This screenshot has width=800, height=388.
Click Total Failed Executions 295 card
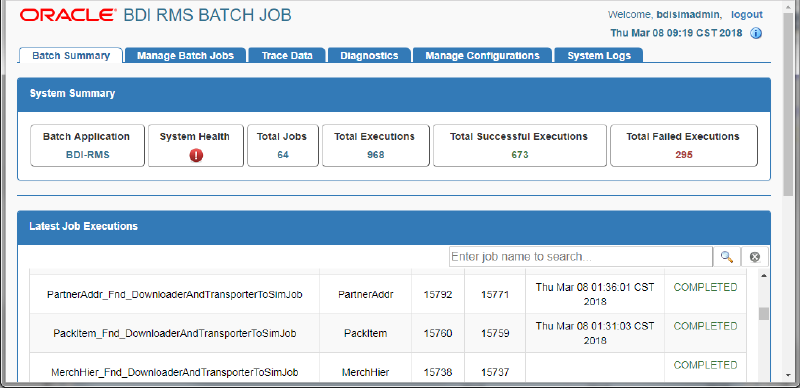pos(684,146)
